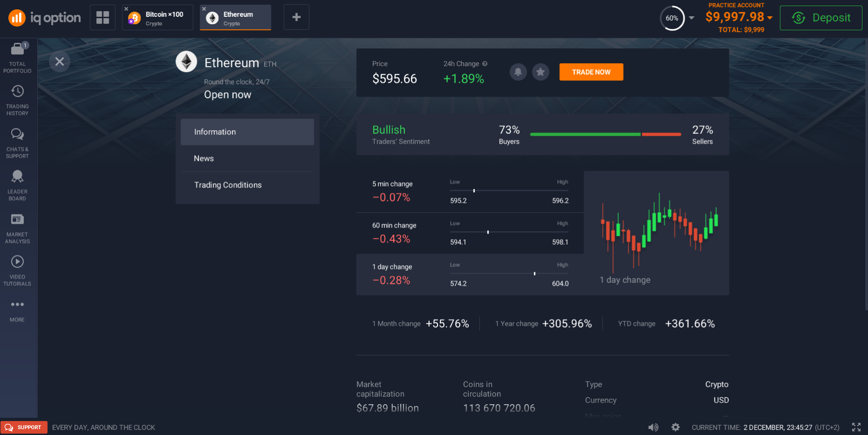Screen dimensions: 868x435
Task: Open Trading History in sidebar
Action: point(17,100)
